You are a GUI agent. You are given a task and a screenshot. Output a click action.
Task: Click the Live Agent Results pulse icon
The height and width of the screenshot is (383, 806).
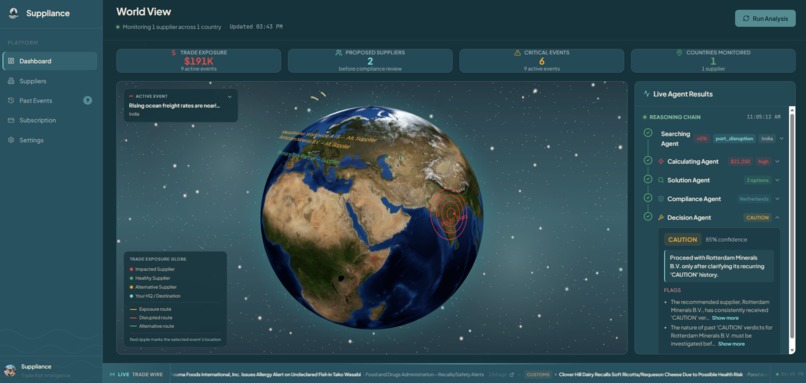pyautogui.click(x=647, y=94)
